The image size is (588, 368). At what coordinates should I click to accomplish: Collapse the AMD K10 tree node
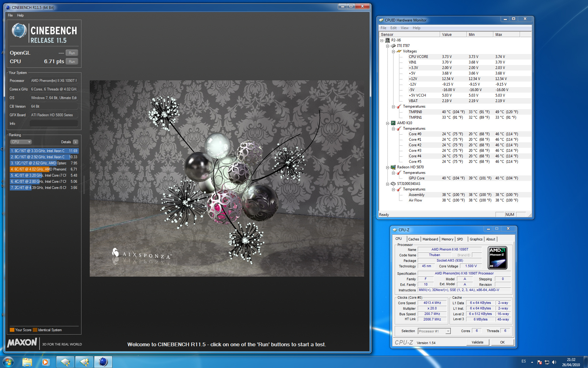(x=387, y=123)
